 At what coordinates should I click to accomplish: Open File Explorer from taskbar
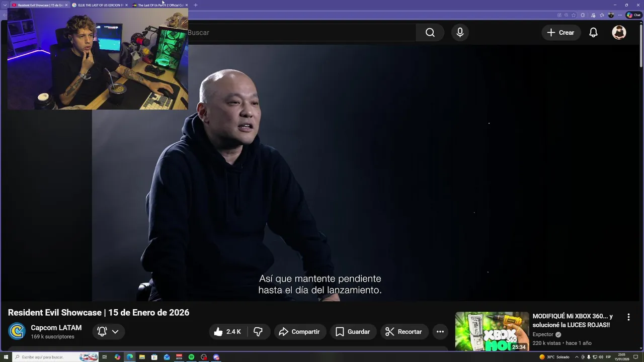(x=142, y=357)
